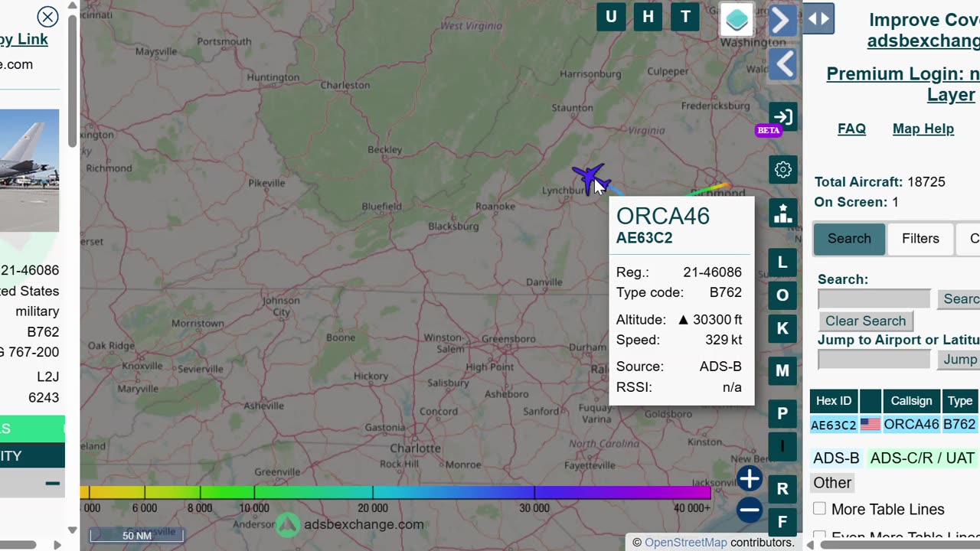The height and width of the screenshot is (551, 980).
Task: Close the aircraft info panel with the X icon
Action: 48,17
